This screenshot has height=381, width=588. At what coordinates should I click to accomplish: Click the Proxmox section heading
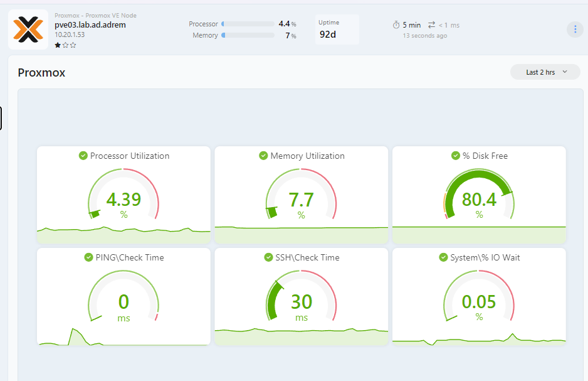click(x=41, y=72)
